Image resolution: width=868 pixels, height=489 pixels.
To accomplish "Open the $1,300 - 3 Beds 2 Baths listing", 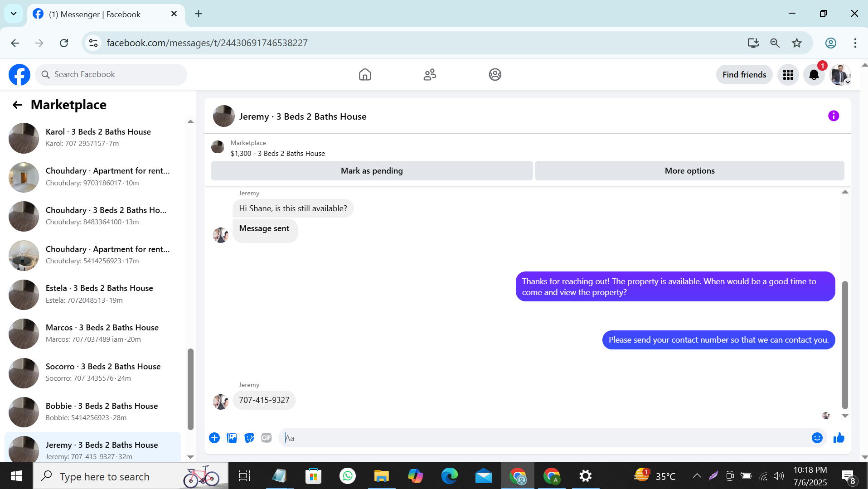I will [277, 154].
